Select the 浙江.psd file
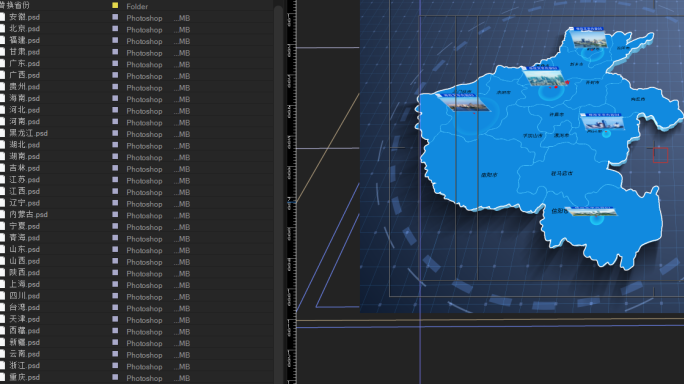684x384 pixels. click(24, 366)
